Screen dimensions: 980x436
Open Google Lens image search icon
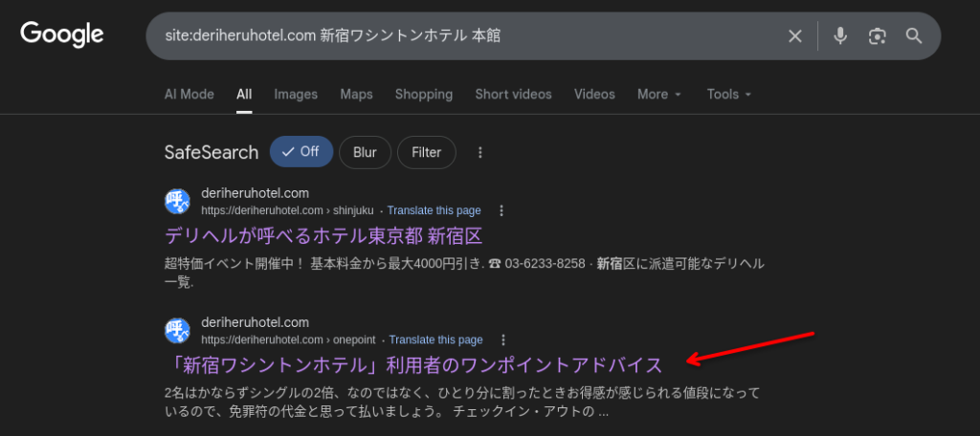click(x=877, y=36)
